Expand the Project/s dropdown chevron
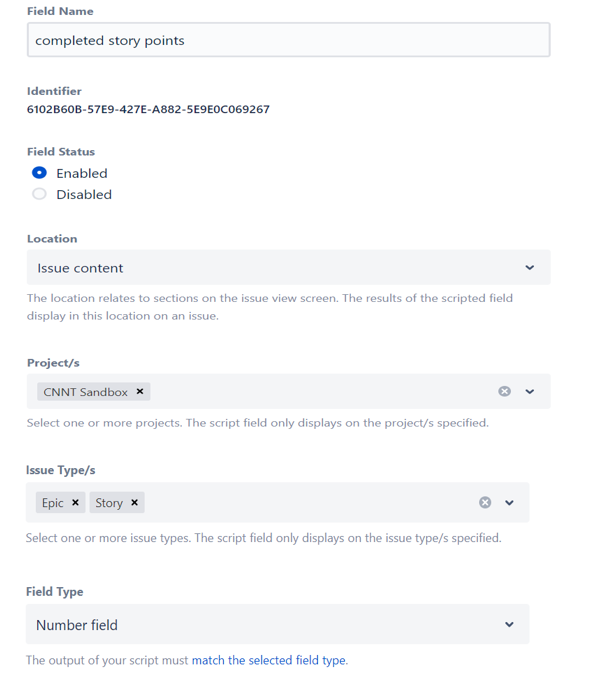 [530, 391]
